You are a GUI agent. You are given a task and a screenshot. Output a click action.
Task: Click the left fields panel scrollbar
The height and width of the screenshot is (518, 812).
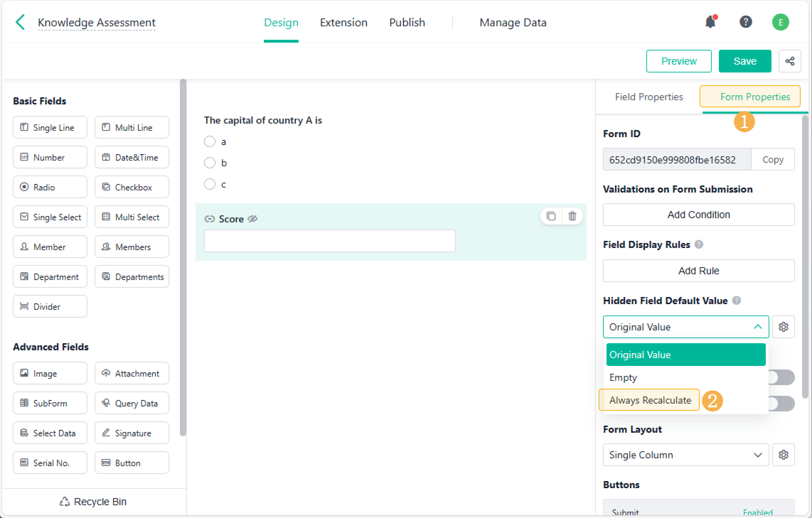tap(183, 258)
